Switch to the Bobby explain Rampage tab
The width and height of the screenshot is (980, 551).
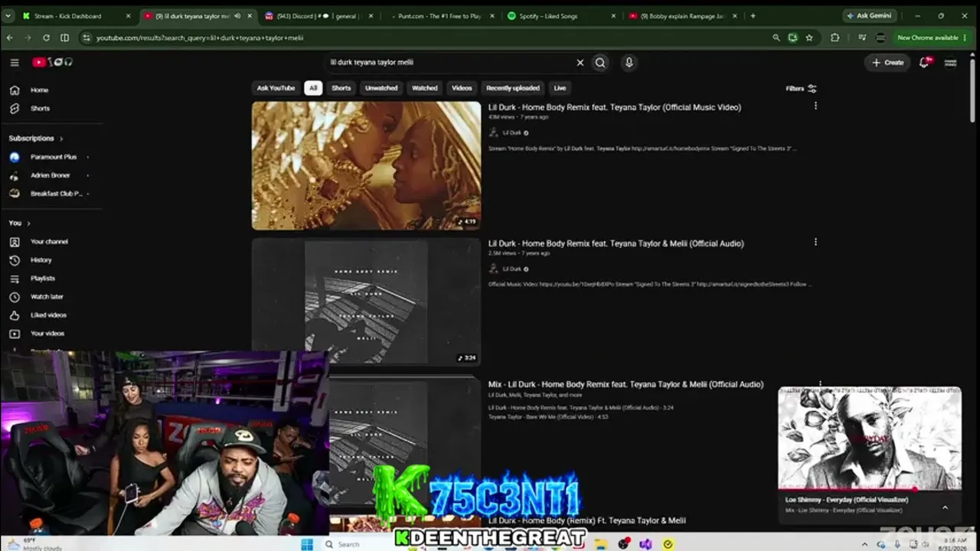(x=683, y=15)
